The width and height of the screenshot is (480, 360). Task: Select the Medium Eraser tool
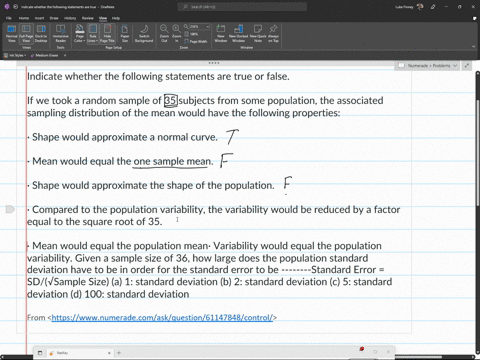[45, 55]
